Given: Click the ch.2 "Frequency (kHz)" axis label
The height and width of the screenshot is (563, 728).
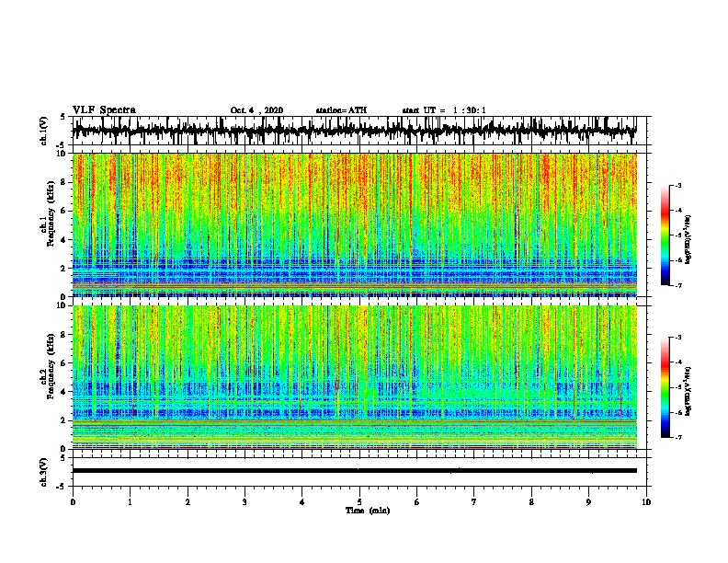Looking at the screenshot, I should (51, 366).
